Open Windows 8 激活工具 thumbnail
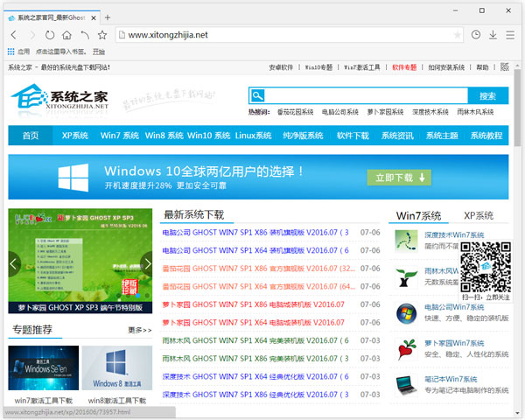The width and height of the screenshot is (525, 420). (117, 367)
